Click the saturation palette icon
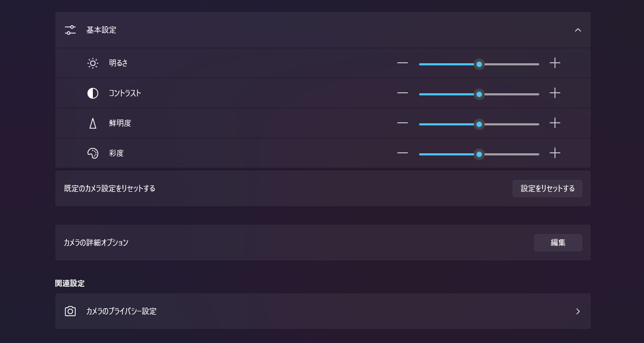The image size is (644, 343). point(93,153)
